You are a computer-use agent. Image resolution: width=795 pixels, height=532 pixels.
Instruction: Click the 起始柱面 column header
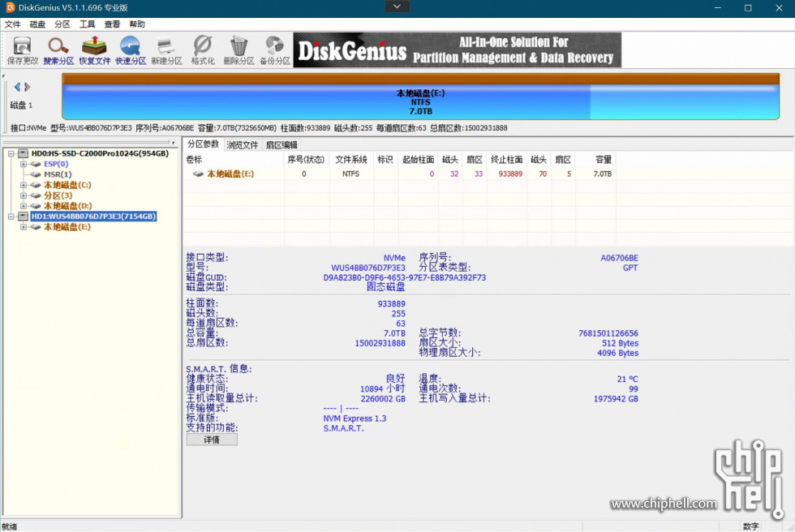pos(418,160)
